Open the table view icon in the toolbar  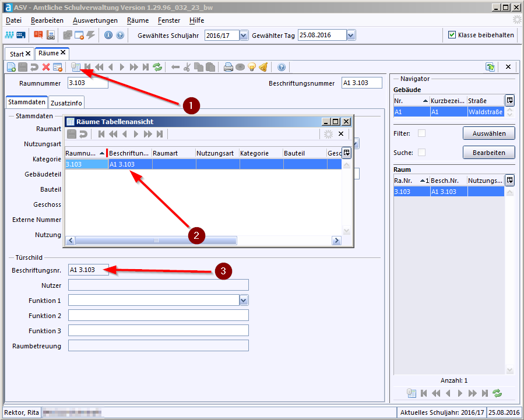[x=75, y=67]
